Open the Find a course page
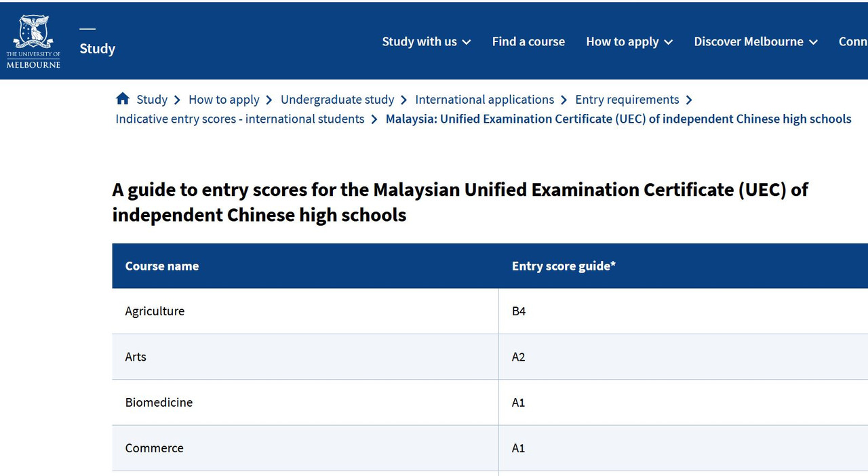 (528, 41)
